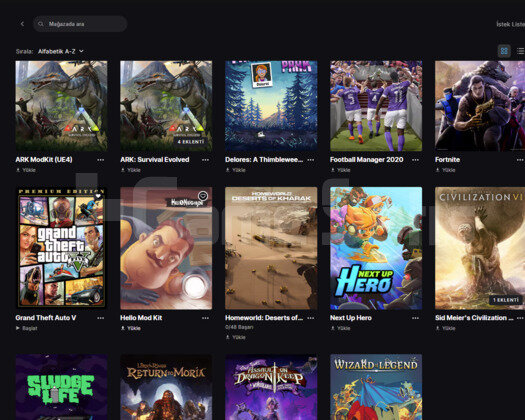The image size is (525, 420).
Task: Click the 'Next Up Hero' title
Action: (351, 318)
